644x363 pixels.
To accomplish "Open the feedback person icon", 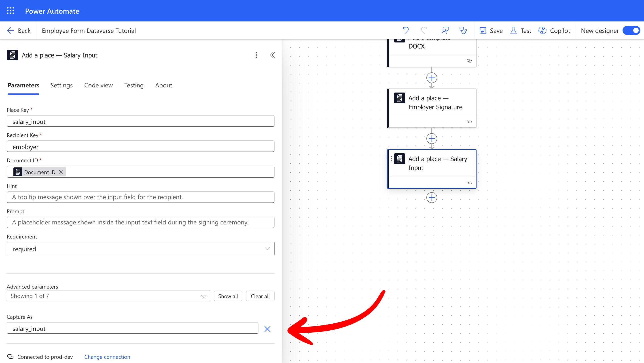I will [x=445, y=30].
